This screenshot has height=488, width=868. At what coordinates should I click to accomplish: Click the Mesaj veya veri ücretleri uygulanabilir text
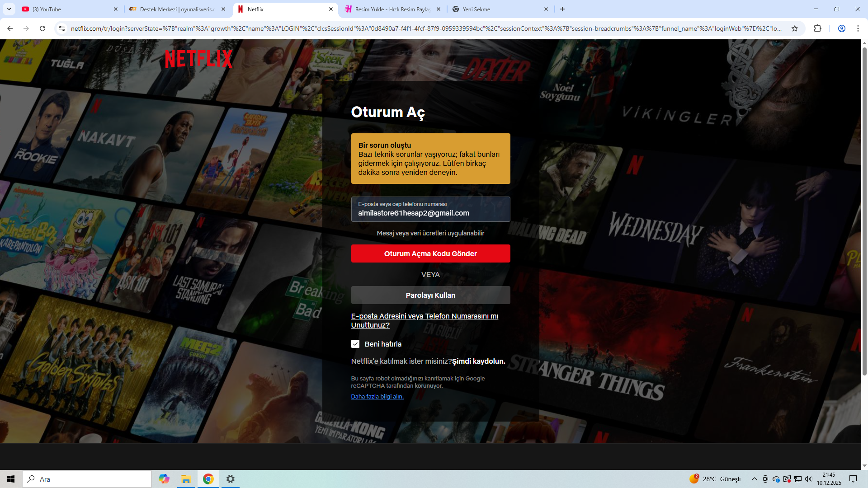point(430,233)
